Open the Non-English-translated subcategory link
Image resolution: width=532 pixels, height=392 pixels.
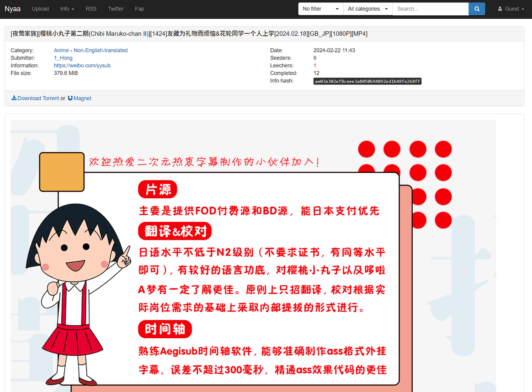point(101,50)
